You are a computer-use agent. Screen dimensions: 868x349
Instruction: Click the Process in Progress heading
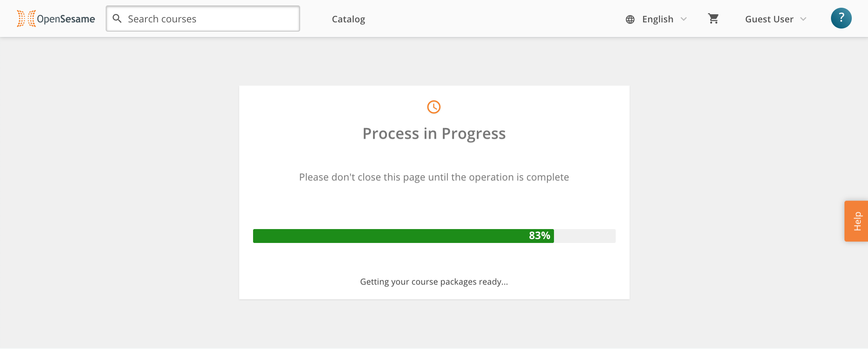click(x=434, y=134)
